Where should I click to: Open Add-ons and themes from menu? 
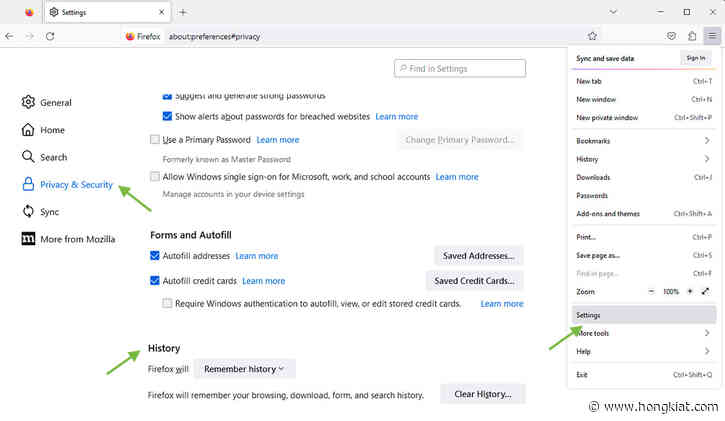(x=644, y=214)
